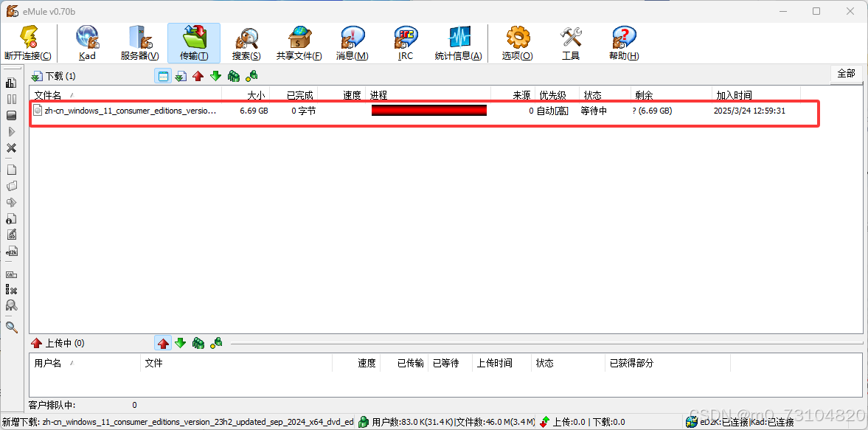The width and height of the screenshot is (868, 430).
Task: Click the 用户数 users icon in status bar
Action: tap(364, 422)
